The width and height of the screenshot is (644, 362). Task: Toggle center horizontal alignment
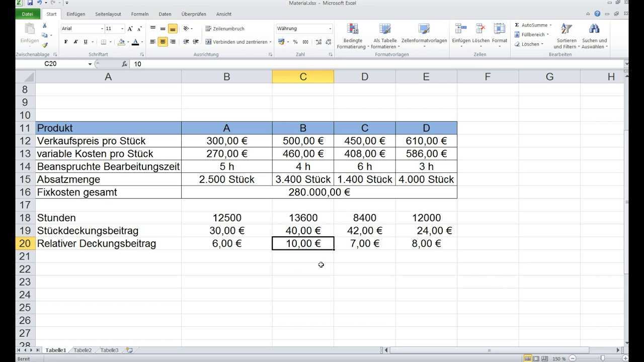[163, 42]
